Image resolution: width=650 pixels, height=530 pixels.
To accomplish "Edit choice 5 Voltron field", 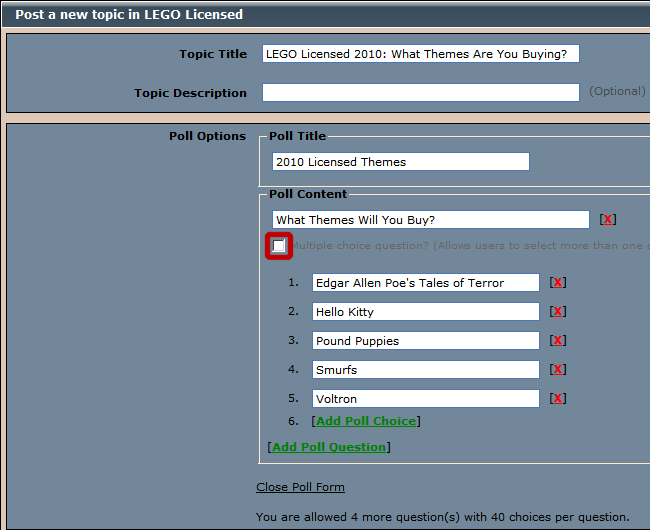I will (x=426, y=399).
